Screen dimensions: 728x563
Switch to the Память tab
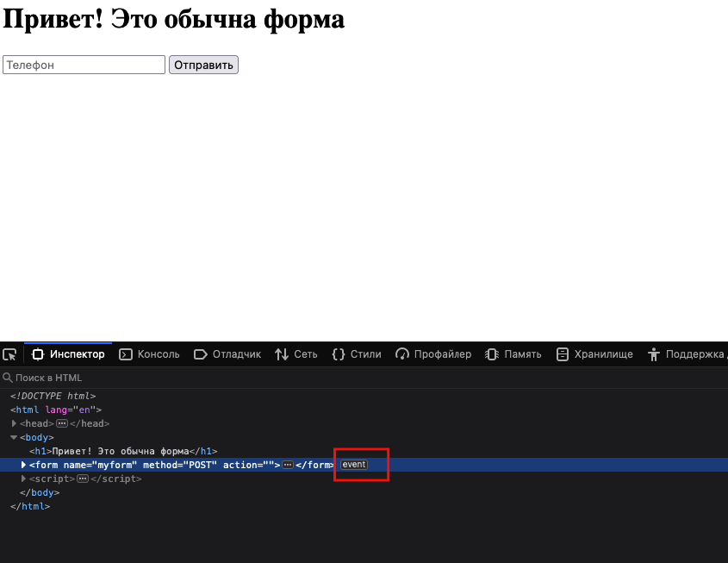click(513, 354)
